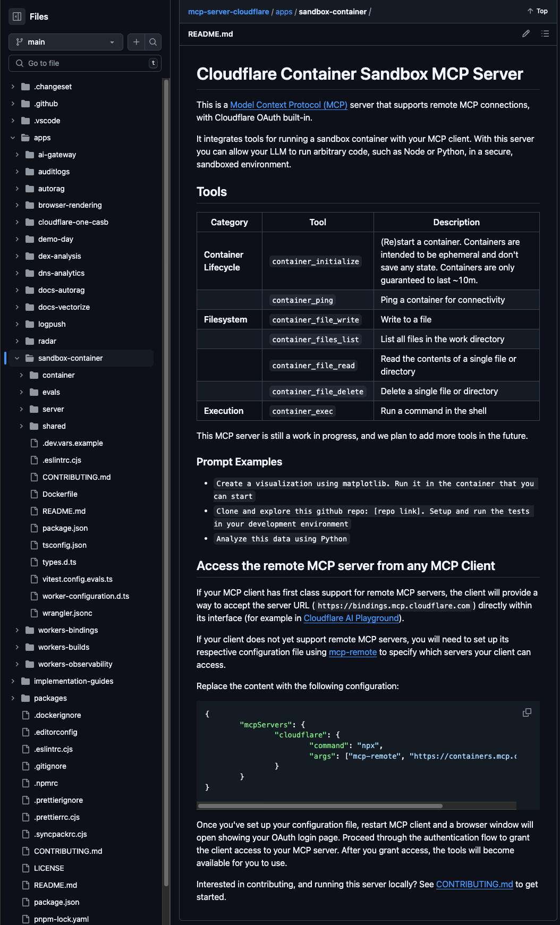Image resolution: width=560 pixels, height=925 pixels.
Task: Open the mcp-server-cloudflare breadcrumb link
Action: point(228,12)
